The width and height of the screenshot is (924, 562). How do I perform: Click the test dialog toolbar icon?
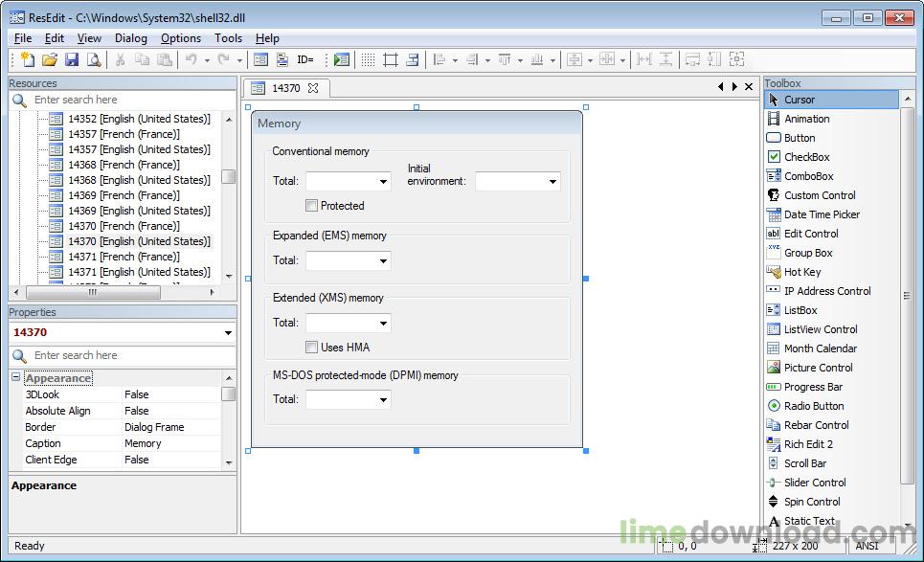[342, 59]
